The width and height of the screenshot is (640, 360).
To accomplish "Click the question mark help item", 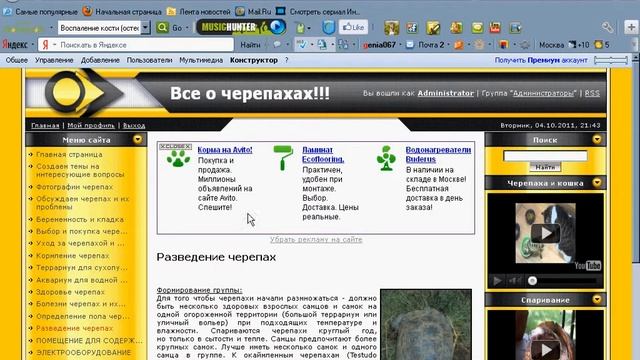I will pos(287,60).
